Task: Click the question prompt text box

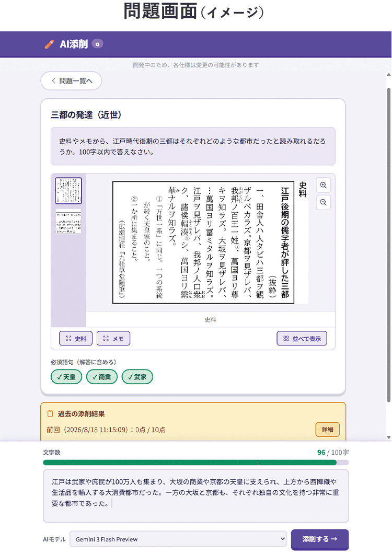Action: coord(193,146)
